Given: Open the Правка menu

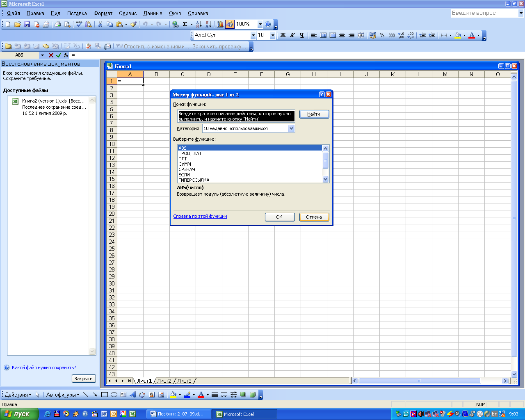Looking at the screenshot, I should pyautogui.click(x=35, y=13).
